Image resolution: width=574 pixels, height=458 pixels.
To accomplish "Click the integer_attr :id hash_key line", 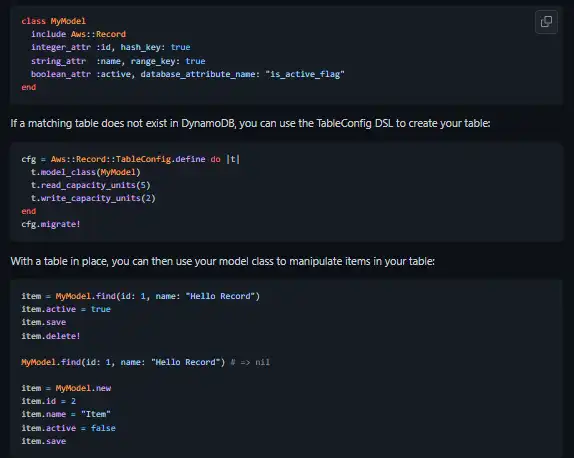I will click(x=111, y=47).
